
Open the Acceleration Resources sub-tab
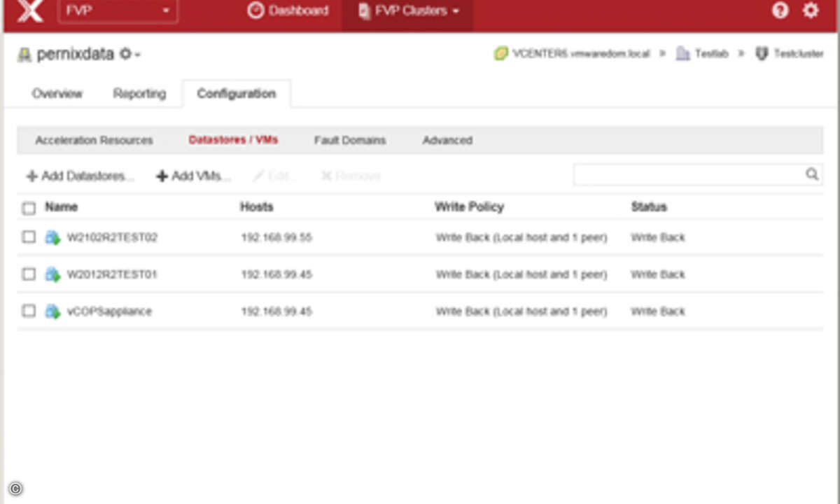point(94,140)
